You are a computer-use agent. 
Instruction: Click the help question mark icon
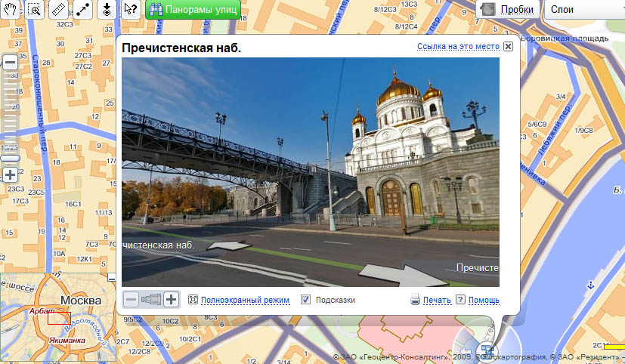click(x=460, y=300)
